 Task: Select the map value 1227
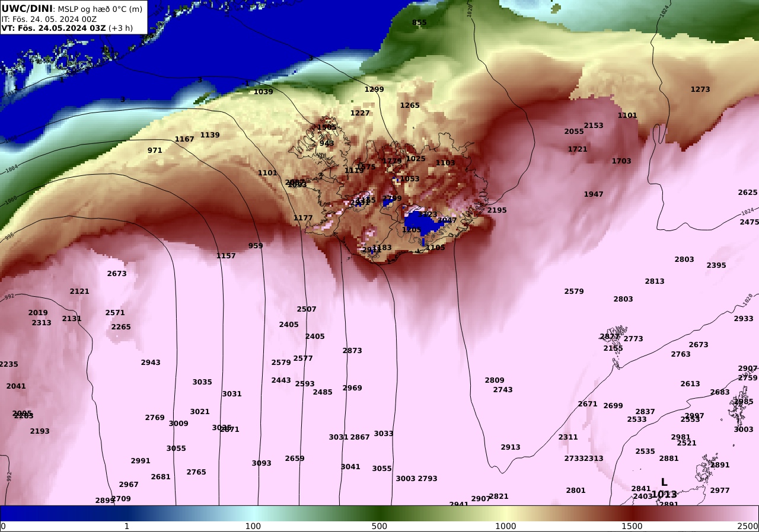[360, 113]
